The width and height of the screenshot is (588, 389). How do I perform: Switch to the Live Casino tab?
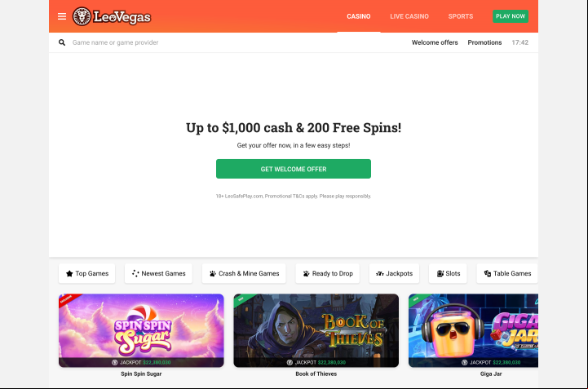[409, 16]
